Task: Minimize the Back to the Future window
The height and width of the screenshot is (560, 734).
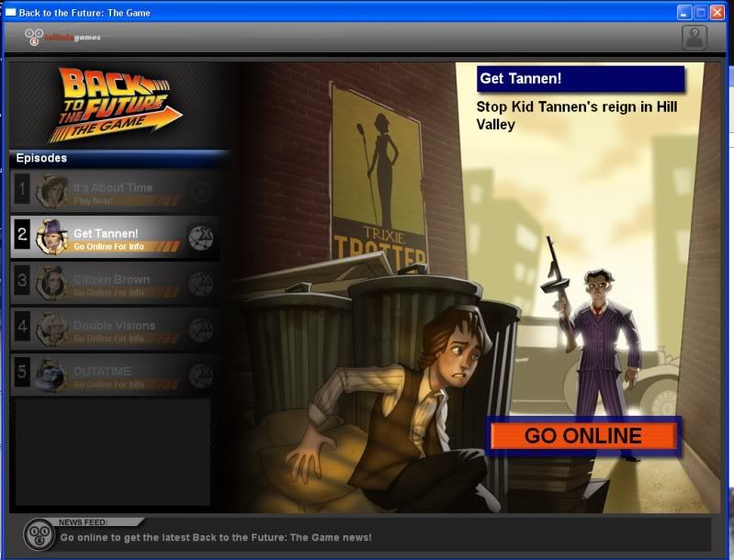Action: [x=684, y=13]
